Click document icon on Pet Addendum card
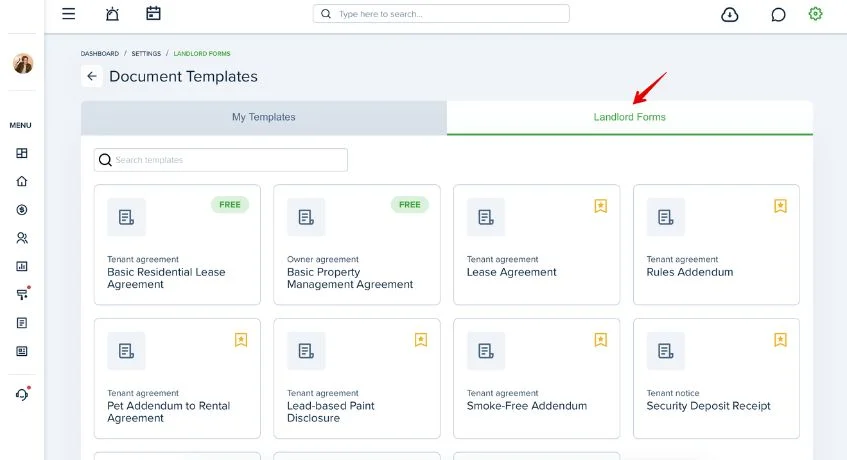 (126, 351)
